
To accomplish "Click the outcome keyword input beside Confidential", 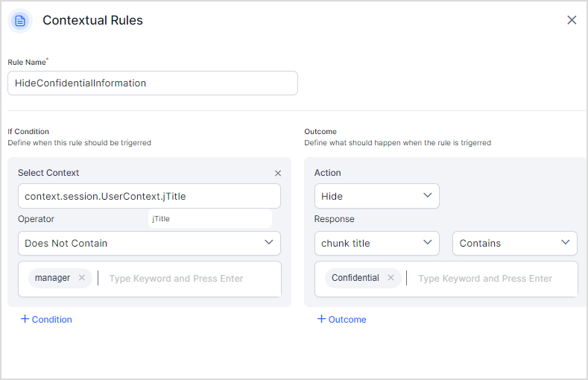I will pyautogui.click(x=488, y=279).
